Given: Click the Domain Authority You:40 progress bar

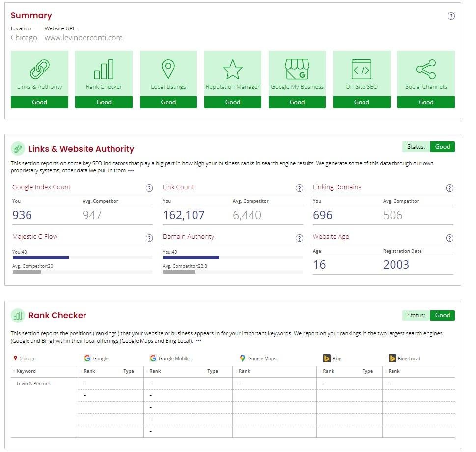Looking at the screenshot, I should point(191,258).
